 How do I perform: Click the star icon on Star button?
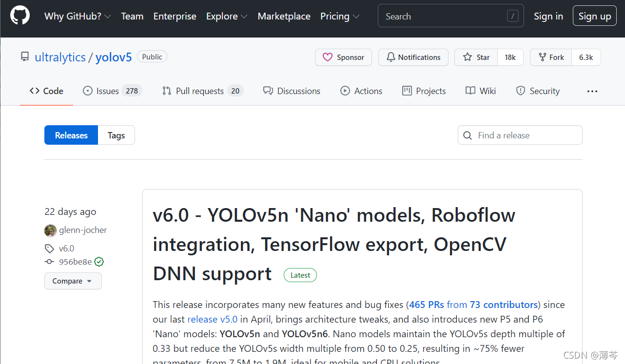[x=468, y=57]
